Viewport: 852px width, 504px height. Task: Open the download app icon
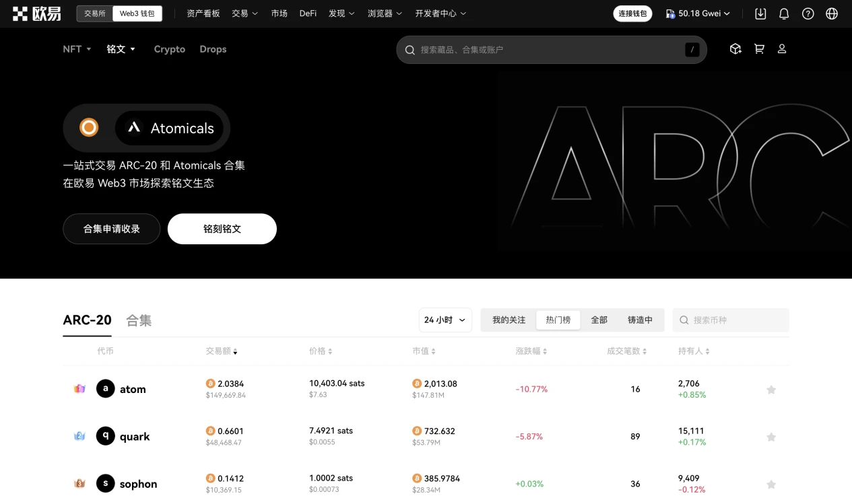point(760,13)
